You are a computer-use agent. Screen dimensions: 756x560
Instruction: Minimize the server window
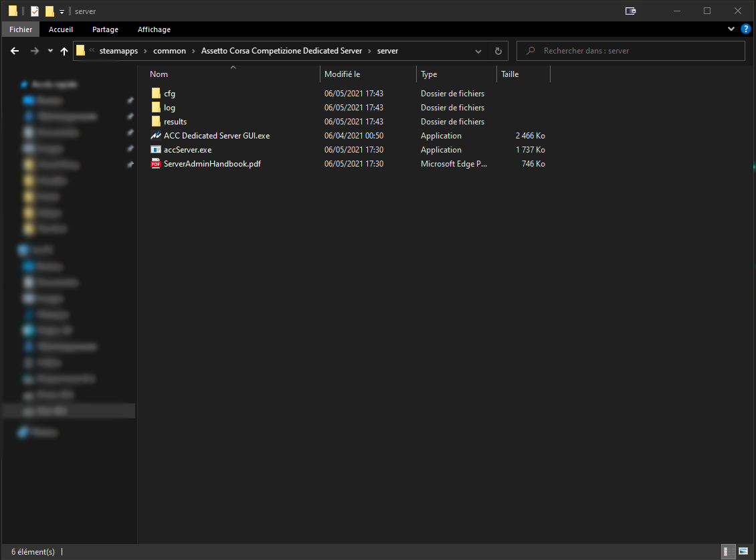(677, 11)
